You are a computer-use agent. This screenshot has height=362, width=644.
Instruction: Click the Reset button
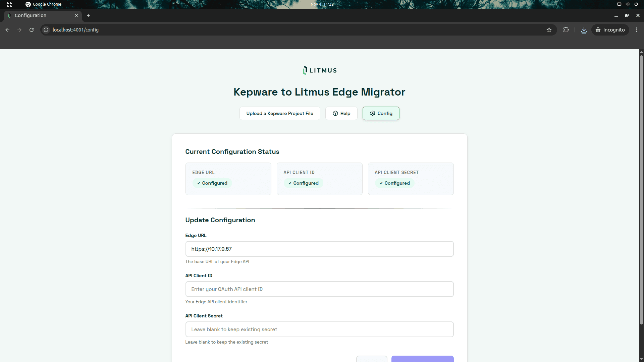click(x=372, y=360)
